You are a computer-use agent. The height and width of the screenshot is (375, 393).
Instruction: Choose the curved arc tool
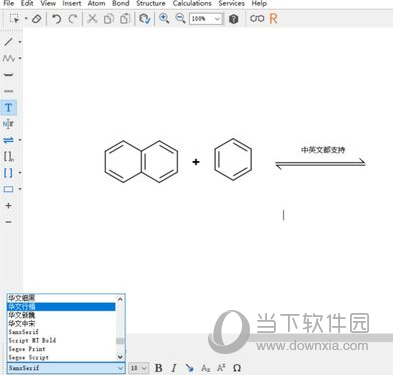pyautogui.click(x=8, y=75)
